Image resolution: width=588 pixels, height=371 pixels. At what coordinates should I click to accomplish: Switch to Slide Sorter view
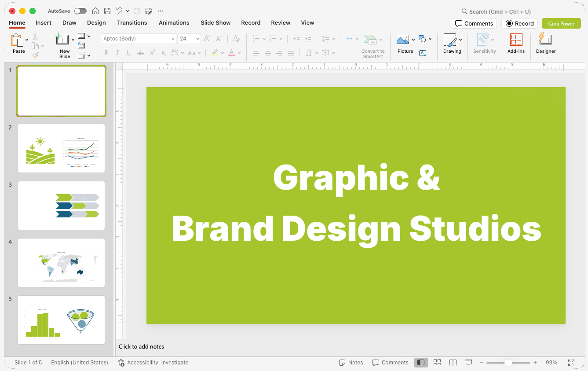437,362
